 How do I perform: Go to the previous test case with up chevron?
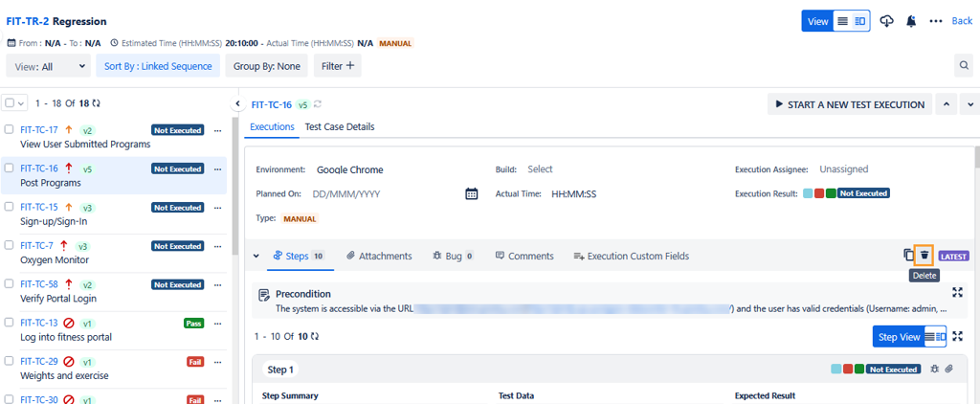[x=947, y=104]
